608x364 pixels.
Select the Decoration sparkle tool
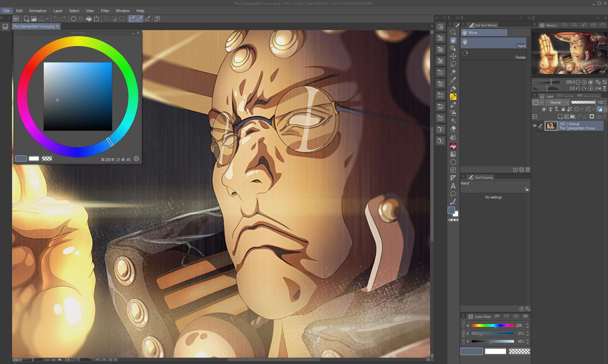click(x=453, y=121)
